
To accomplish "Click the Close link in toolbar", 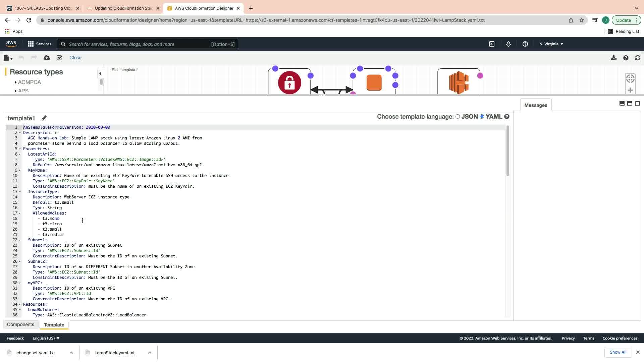I will [75, 58].
